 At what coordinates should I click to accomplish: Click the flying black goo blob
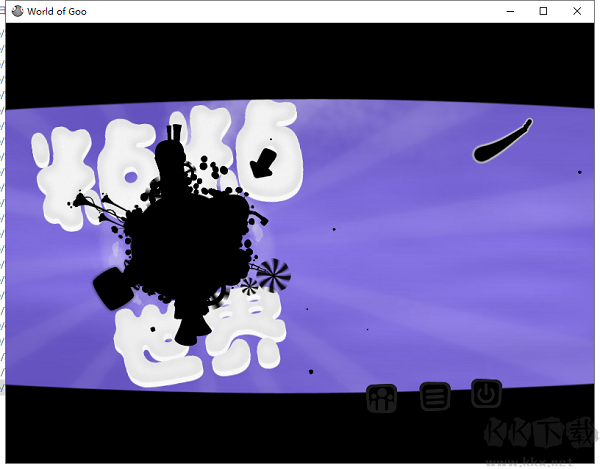pyautogui.click(x=502, y=141)
